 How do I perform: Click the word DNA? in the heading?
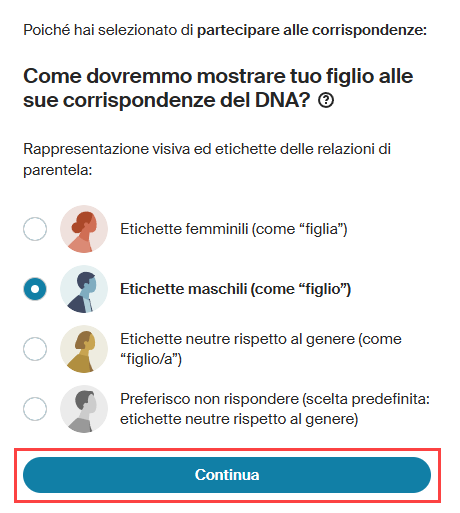click(283, 100)
